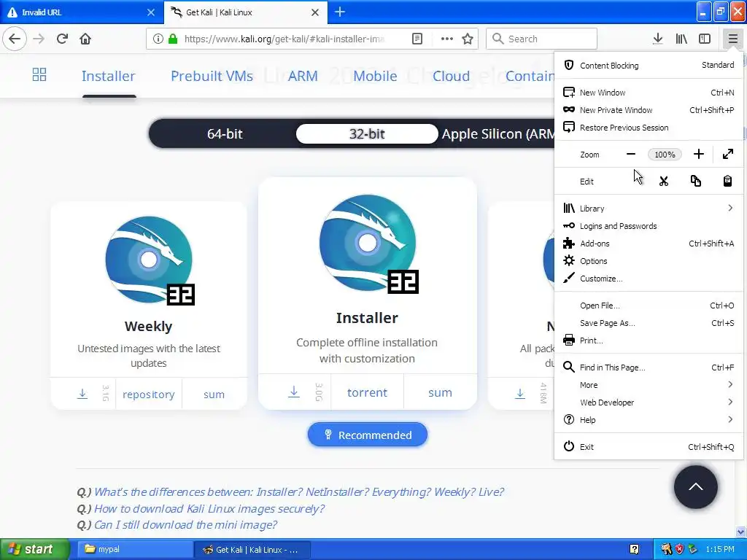The width and height of the screenshot is (747, 560).
Task: Close the Get Kali tab
Action: pyautogui.click(x=315, y=12)
